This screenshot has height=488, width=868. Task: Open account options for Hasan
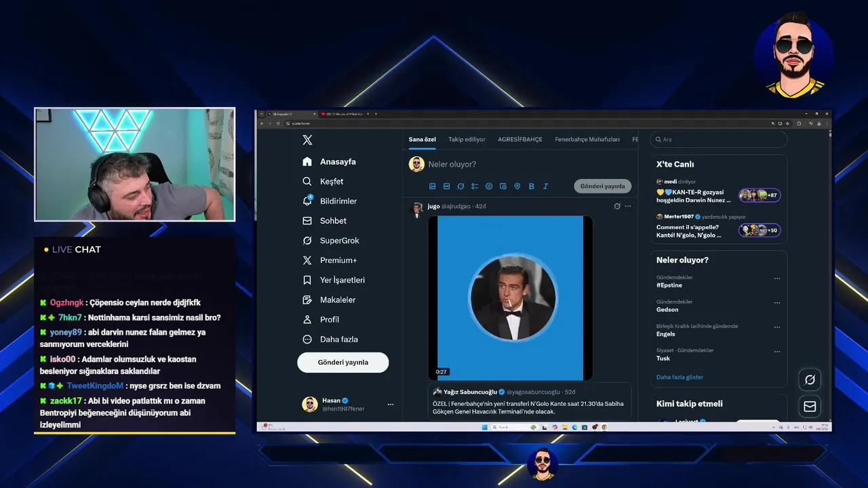[x=390, y=405]
